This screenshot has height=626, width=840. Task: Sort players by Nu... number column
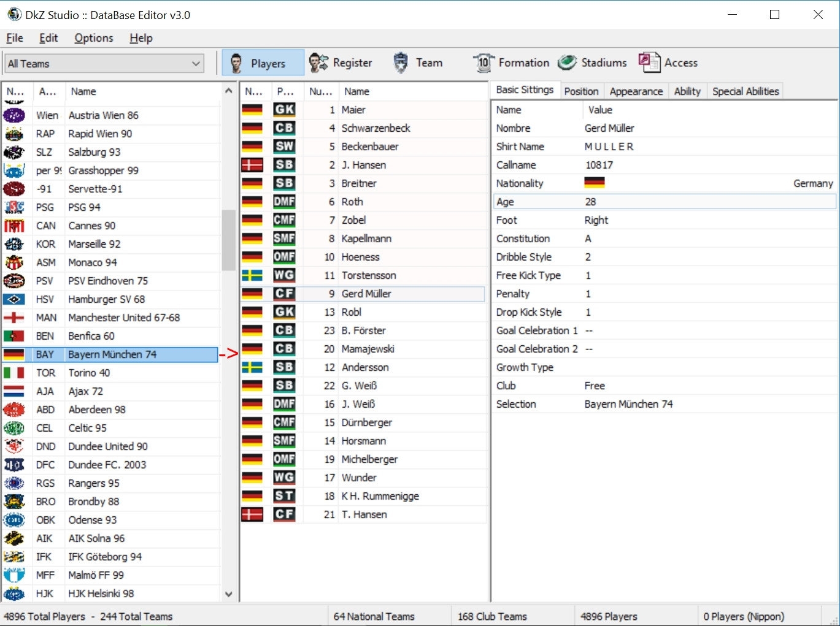tap(321, 91)
